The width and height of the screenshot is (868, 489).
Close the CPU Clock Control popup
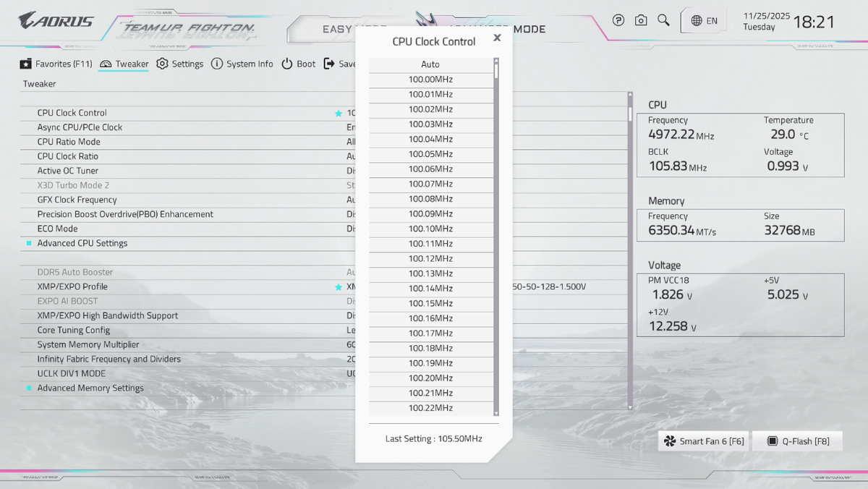(x=497, y=38)
